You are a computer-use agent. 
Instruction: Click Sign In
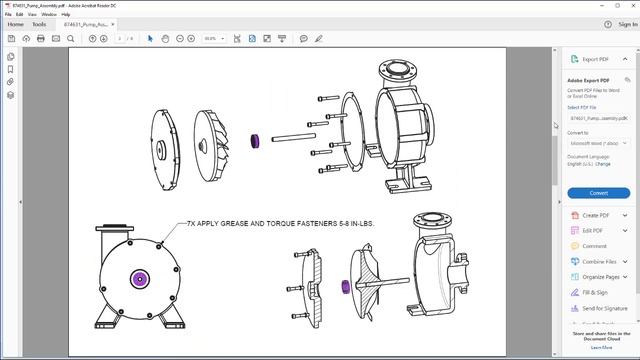628,24
